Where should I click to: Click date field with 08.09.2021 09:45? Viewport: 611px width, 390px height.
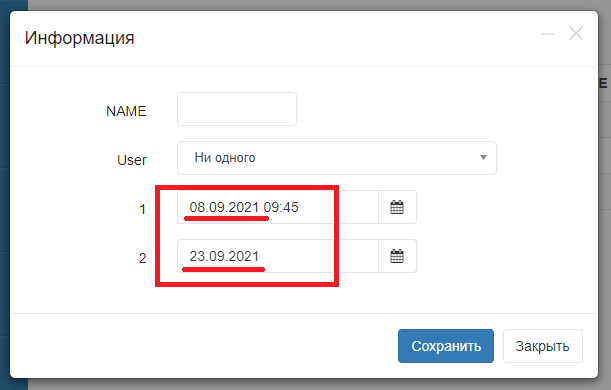click(x=278, y=207)
